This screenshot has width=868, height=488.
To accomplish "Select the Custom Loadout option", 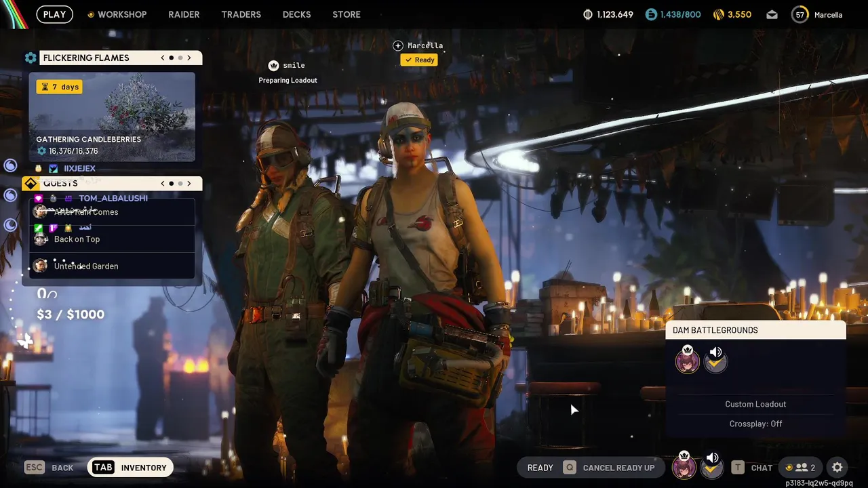I will click(755, 404).
